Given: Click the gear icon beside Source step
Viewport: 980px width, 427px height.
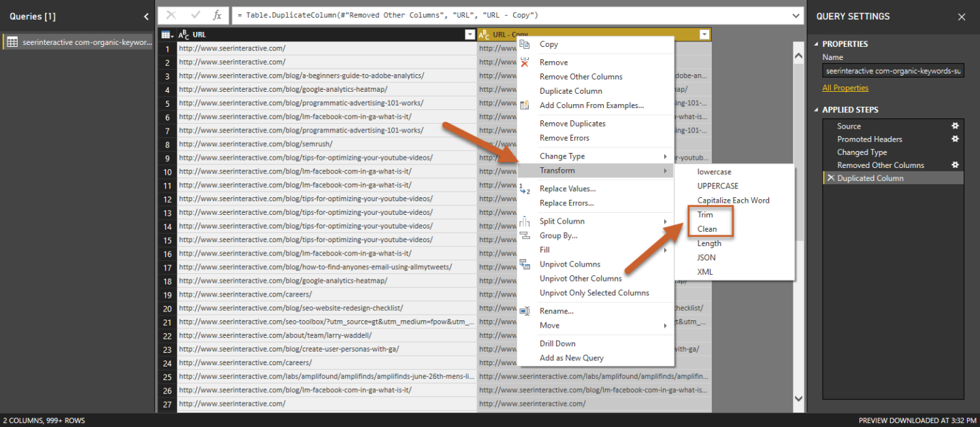Looking at the screenshot, I should (x=955, y=126).
